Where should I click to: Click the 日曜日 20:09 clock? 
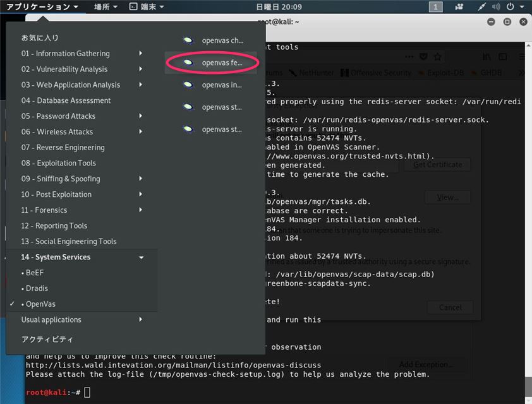coord(279,6)
